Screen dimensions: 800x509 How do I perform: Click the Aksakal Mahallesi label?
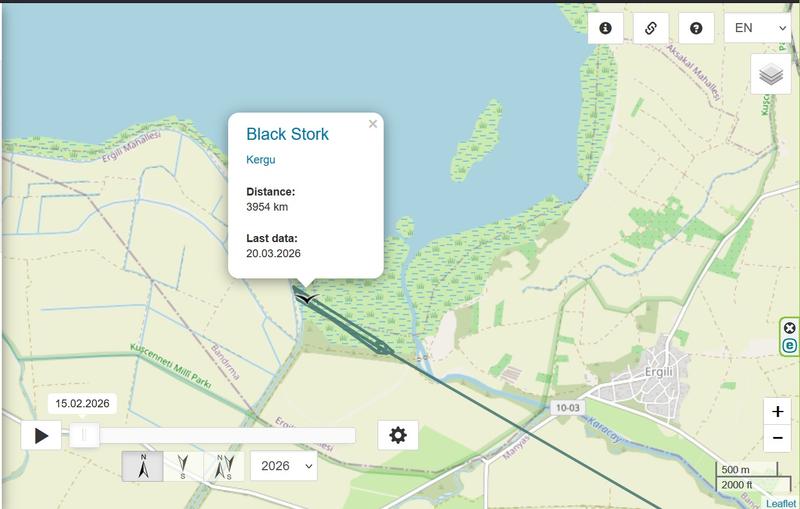(x=694, y=72)
